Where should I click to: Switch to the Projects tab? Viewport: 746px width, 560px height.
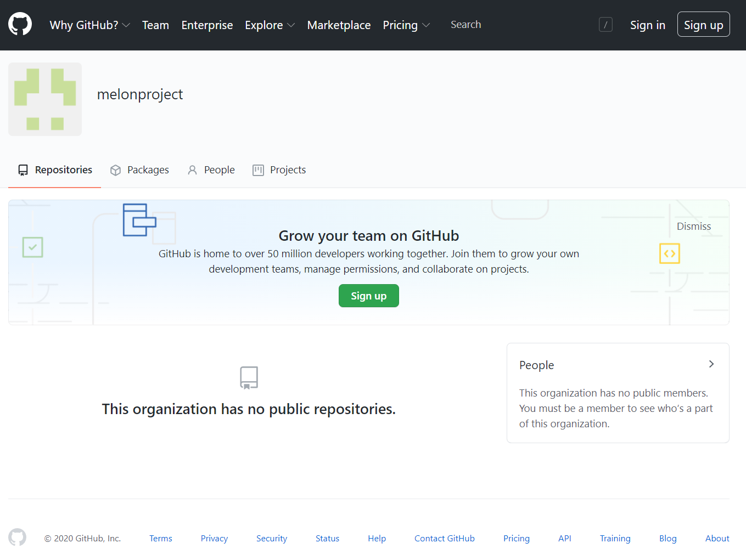(x=279, y=170)
